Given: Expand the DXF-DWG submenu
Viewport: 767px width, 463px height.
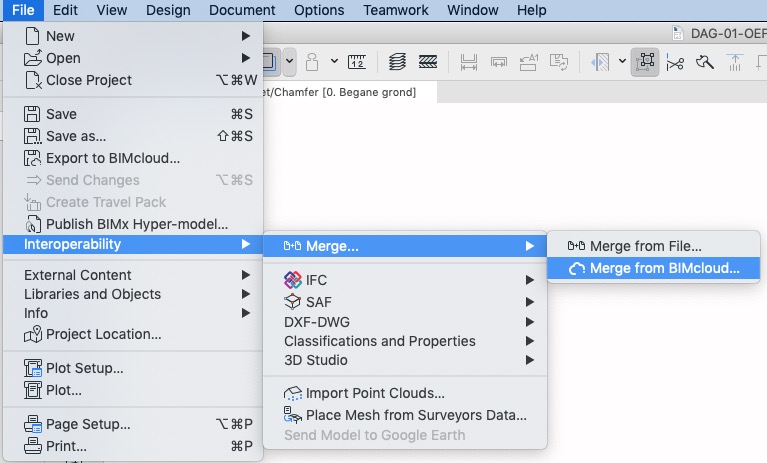Looking at the screenshot, I should (530, 322).
